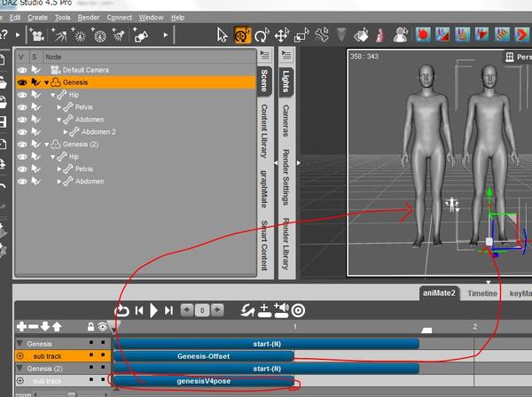Expand orange sub track plus circle
The width and height of the screenshot is (532, 397).
(20, 356)
